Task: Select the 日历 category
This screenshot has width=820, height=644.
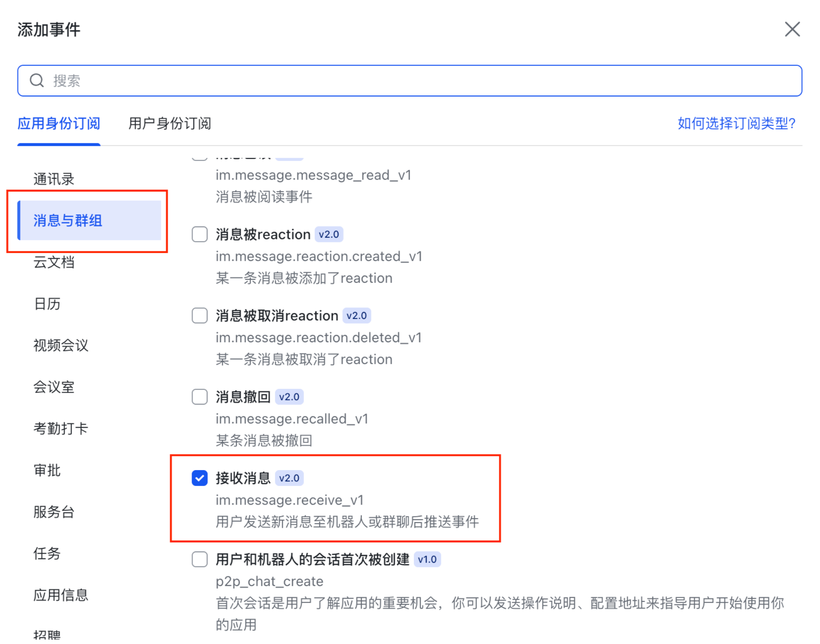Action: 47,304
